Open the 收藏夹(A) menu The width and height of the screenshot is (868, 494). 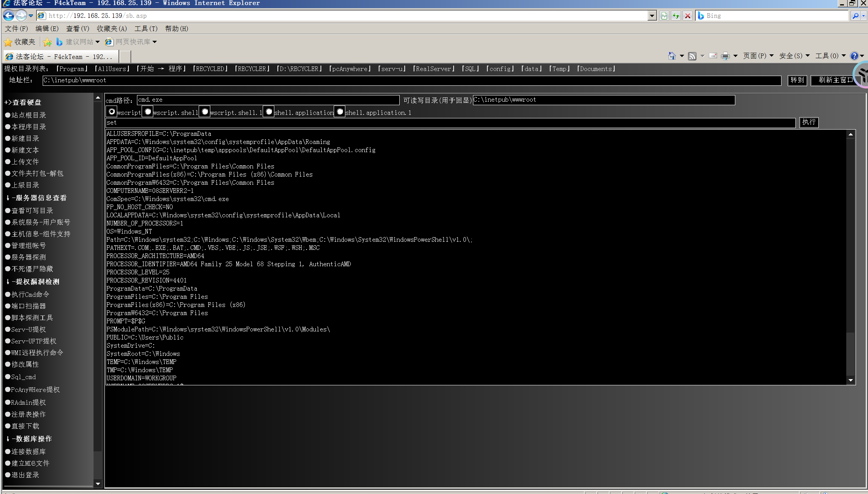[112, 29]
